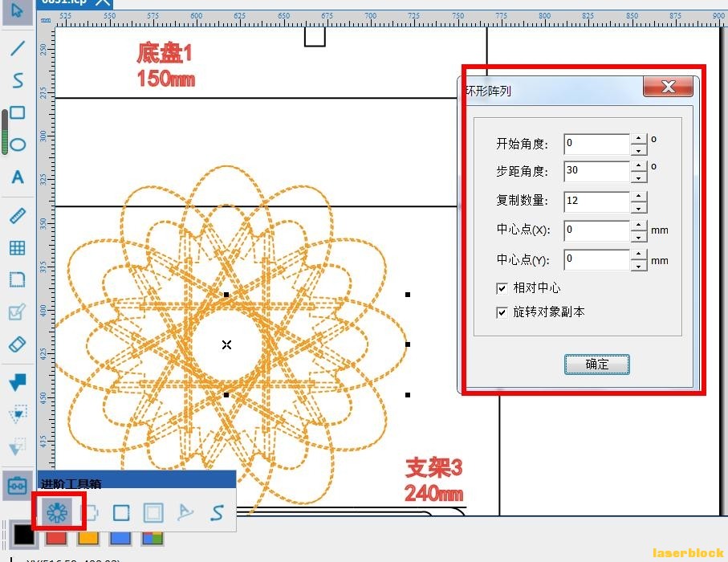Increase 复制数量 with the up spinner
This screenshot has height=562, width=728.
(639, 196)
